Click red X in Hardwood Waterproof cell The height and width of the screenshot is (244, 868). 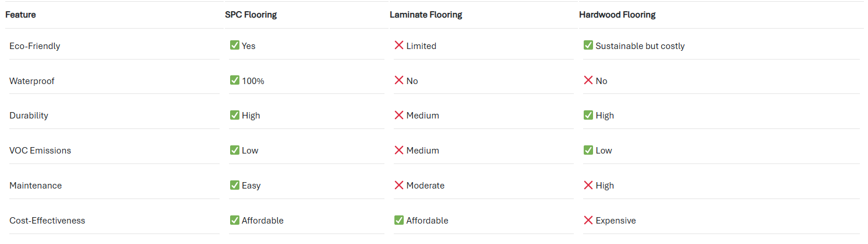coord(588,81)
